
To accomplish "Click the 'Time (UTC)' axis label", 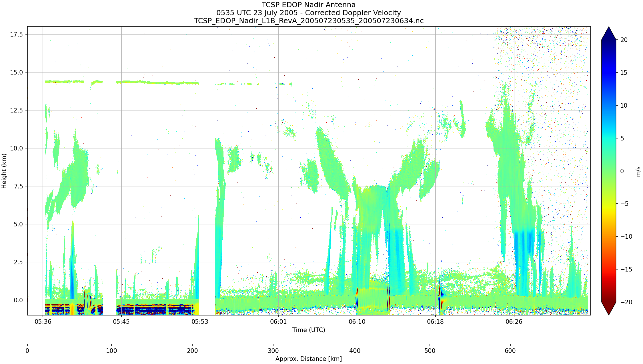I will (x=309, y=330).
